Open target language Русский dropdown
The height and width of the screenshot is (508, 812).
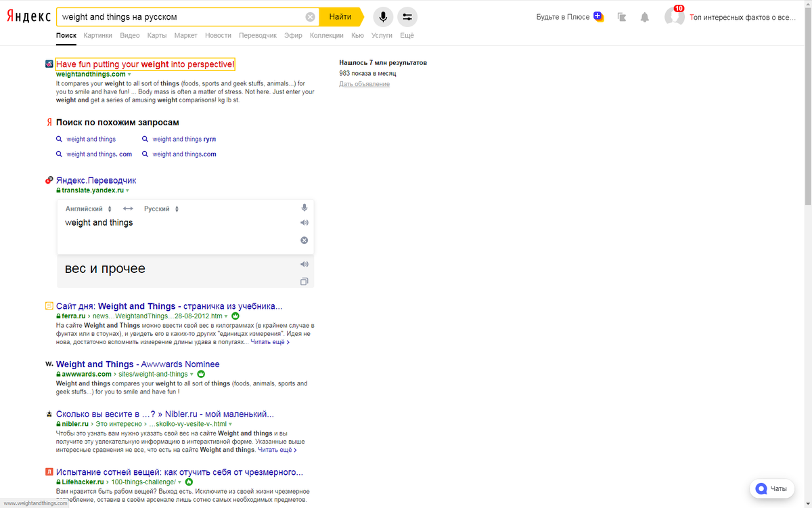[162, 209]
